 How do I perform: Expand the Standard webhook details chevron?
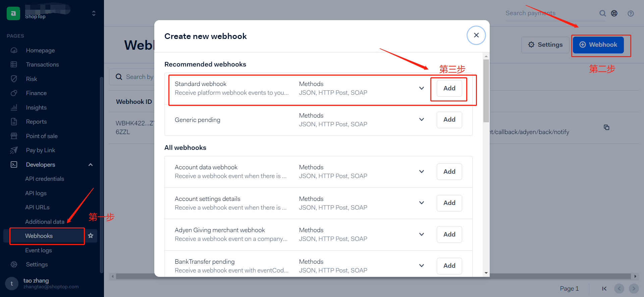tap(422, 88)
